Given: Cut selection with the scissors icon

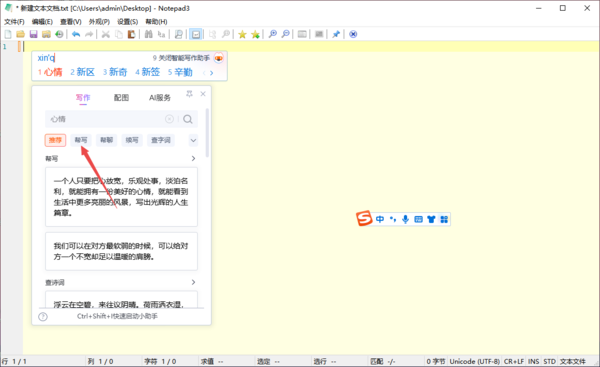Looking at the screenshot, I should click(x=106, y=34).
